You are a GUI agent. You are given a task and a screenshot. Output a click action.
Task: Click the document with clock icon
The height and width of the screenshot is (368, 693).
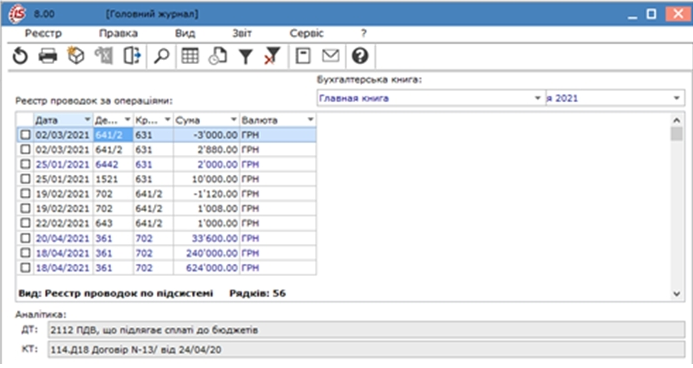point(218,56)
